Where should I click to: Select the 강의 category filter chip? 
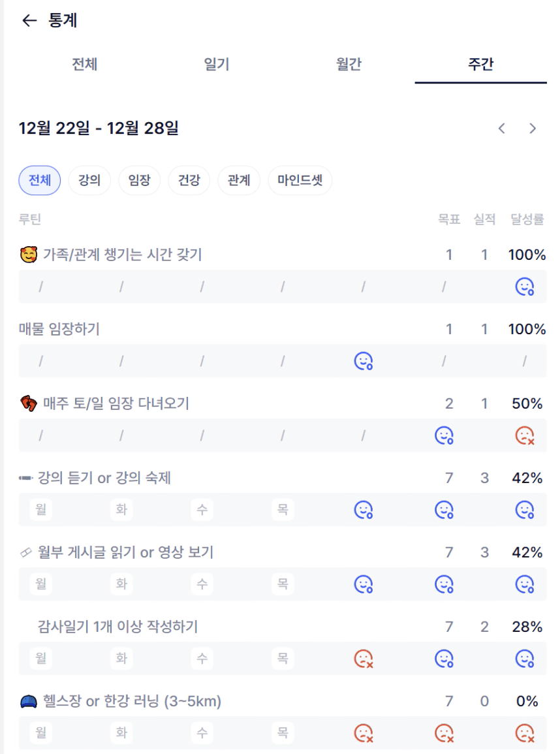pyautogui.click(x=89, y=180)
